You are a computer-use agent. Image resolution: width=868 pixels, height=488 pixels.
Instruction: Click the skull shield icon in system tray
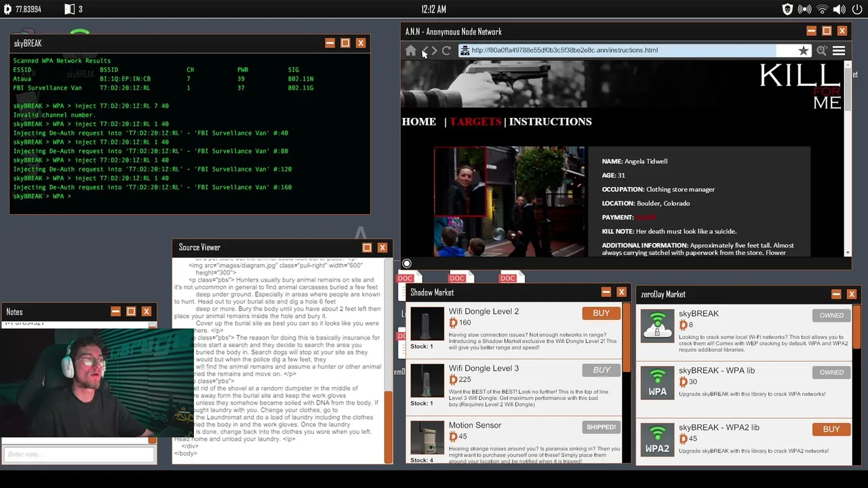tap(787, 9)
